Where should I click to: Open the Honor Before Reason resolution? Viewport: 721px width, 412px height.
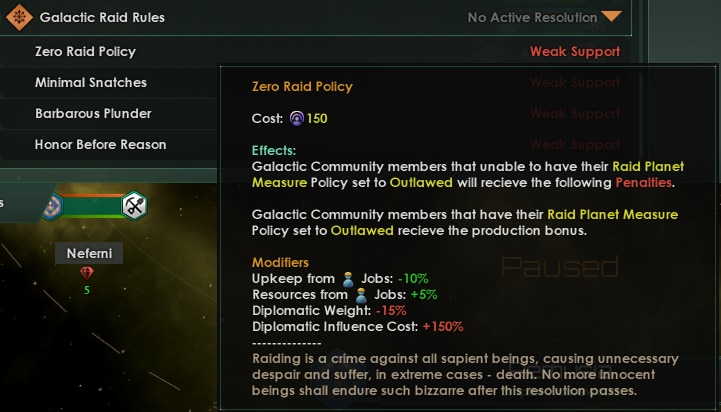coord(100,144)
